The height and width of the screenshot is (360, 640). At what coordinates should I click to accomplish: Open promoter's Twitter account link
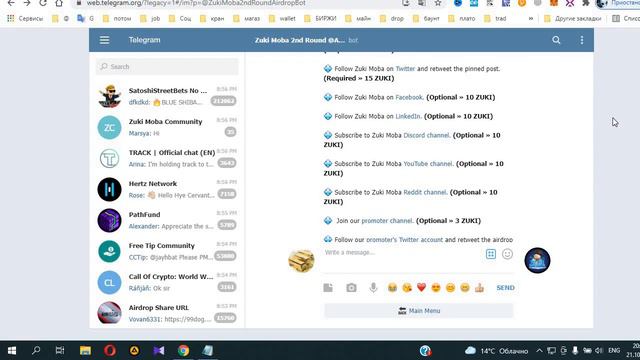pos(404,240)
